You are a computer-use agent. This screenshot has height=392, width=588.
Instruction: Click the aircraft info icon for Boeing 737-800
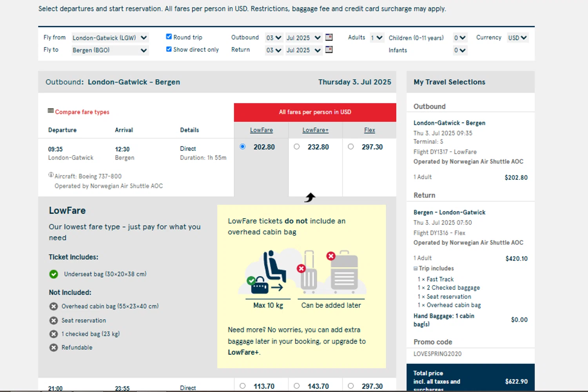point(51,175)
